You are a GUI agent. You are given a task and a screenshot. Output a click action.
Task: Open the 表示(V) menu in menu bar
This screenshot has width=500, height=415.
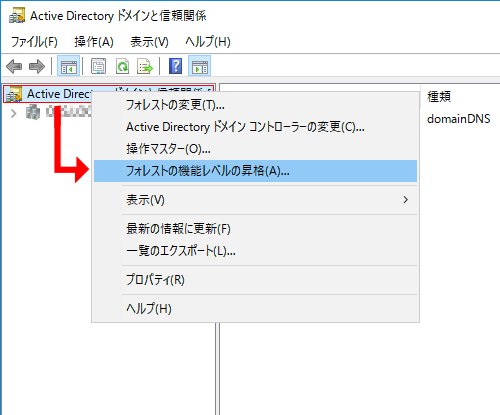point(149,42)
